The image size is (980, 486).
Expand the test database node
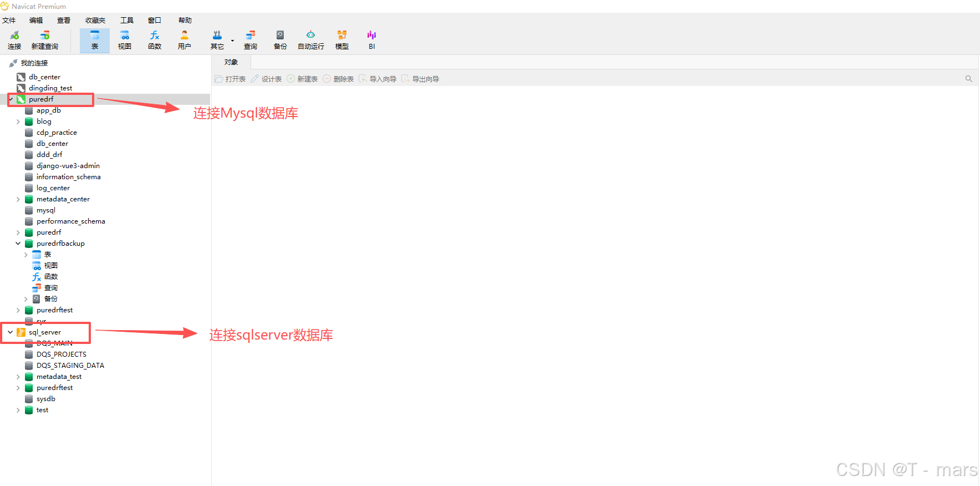(18, 410)
